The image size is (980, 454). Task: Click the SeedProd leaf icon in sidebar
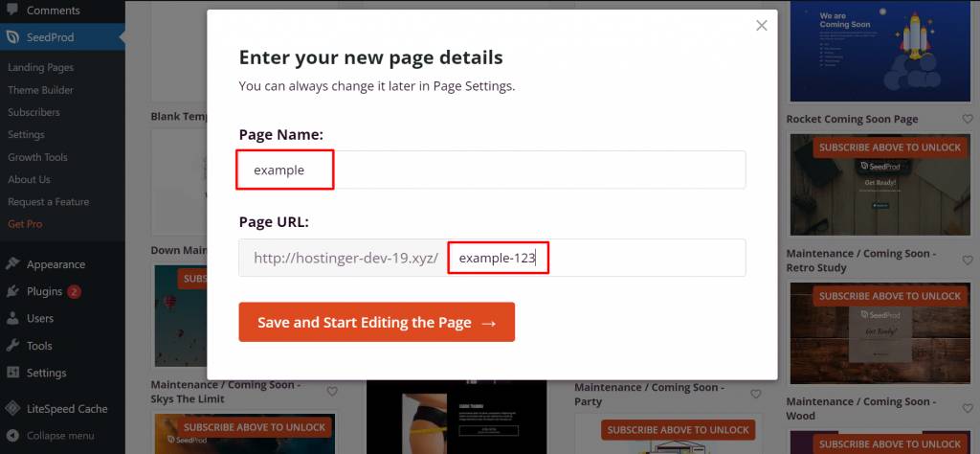pos(12,37)
